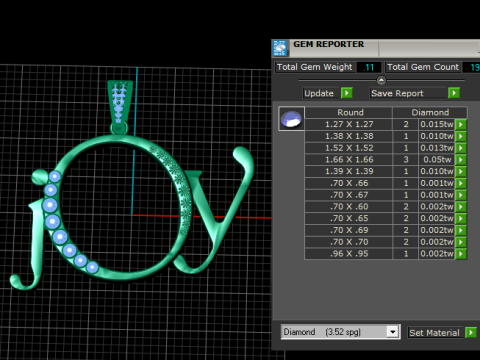Click the Save Report green arrow button
The image size is (480, 360).
tap(454, 93)
